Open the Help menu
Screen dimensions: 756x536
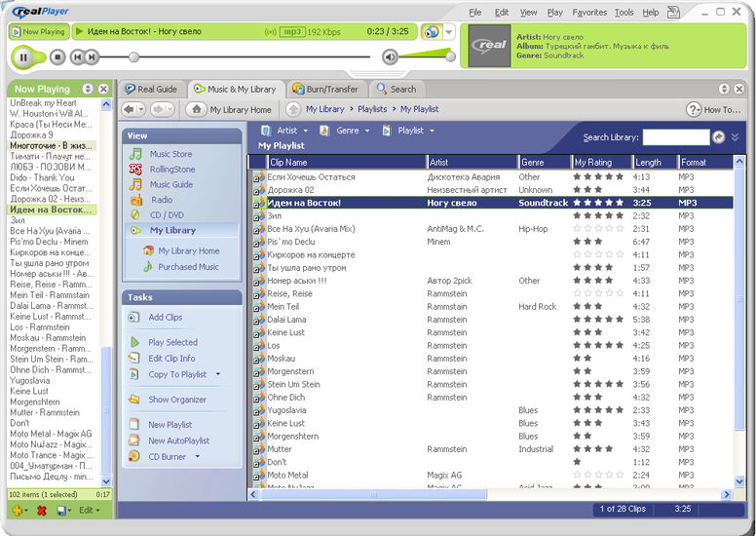point(651,13)
